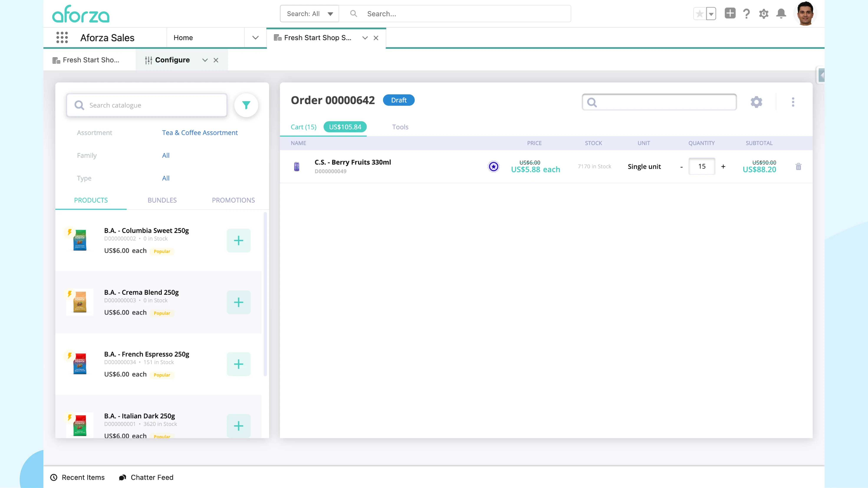Click the Aforza logo
868x488 pixels.
pyautogui.click(x=81, y=14)
